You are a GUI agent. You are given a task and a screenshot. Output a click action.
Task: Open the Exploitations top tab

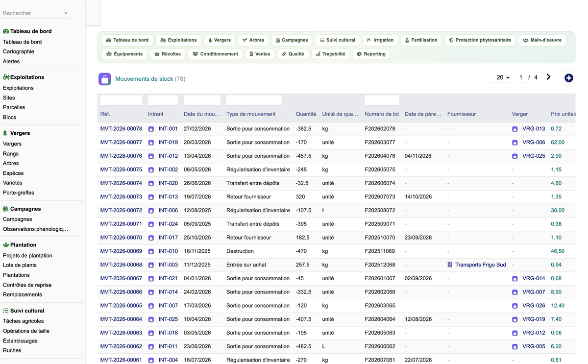point(178,40)
